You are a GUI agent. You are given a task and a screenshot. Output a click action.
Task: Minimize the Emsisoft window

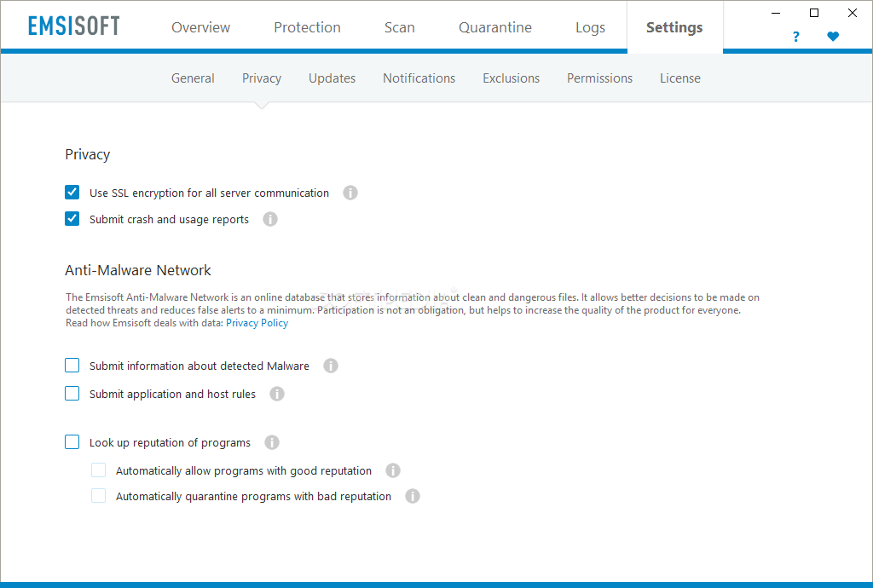(776, 13)
